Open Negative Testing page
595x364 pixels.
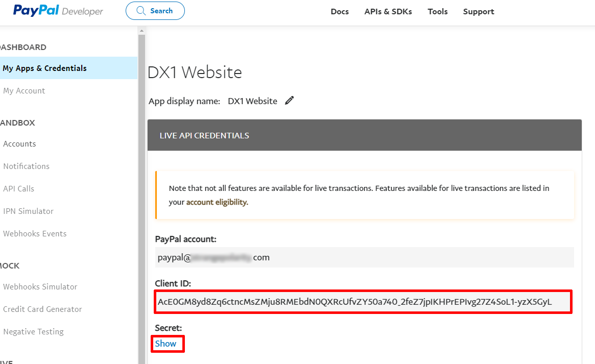click(33, 332)
